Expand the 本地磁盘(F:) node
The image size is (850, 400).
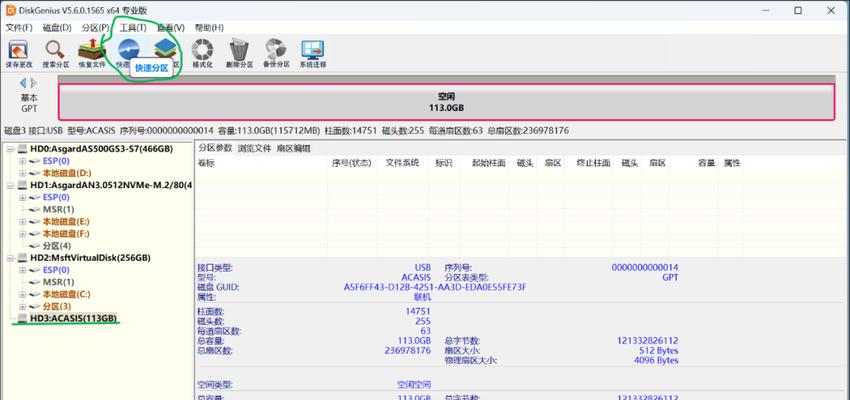point(22,234)
